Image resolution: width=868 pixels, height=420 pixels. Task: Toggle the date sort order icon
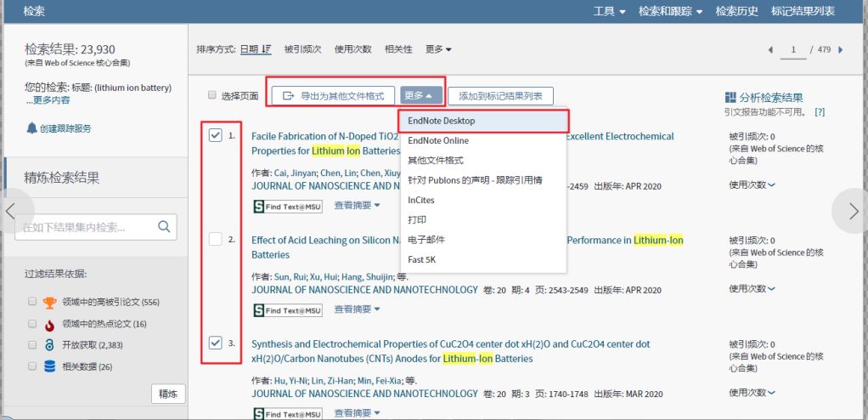coord(267,49)
